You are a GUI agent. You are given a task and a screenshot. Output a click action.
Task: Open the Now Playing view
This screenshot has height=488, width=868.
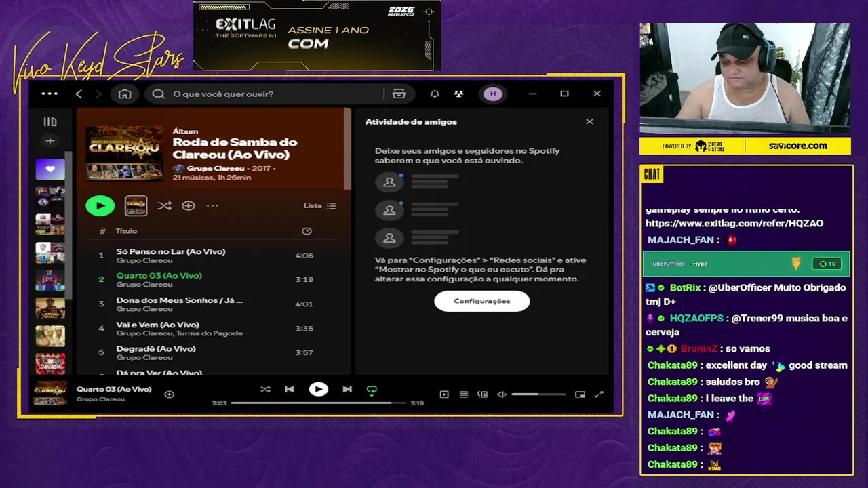(x=444, y=394)
